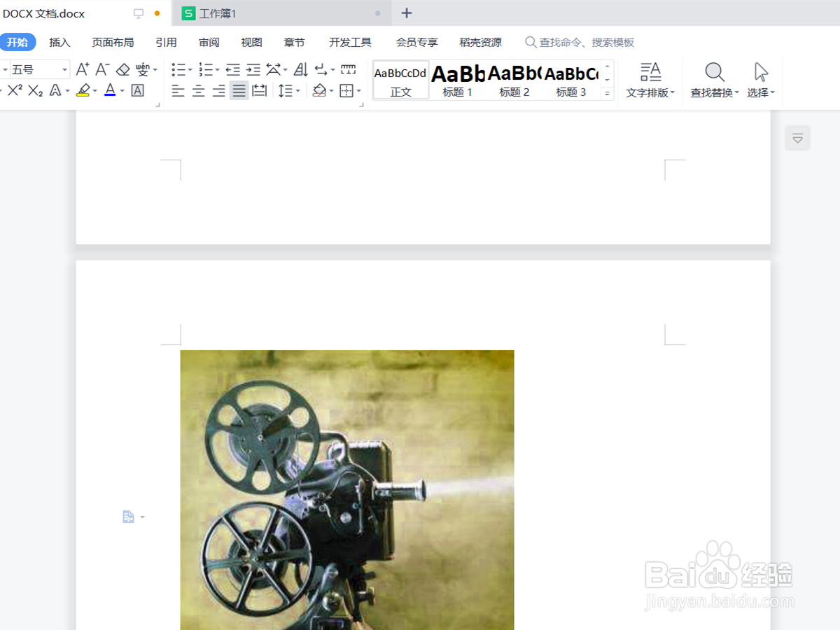Open the 审阅 ribbon tab

point(209,42)
